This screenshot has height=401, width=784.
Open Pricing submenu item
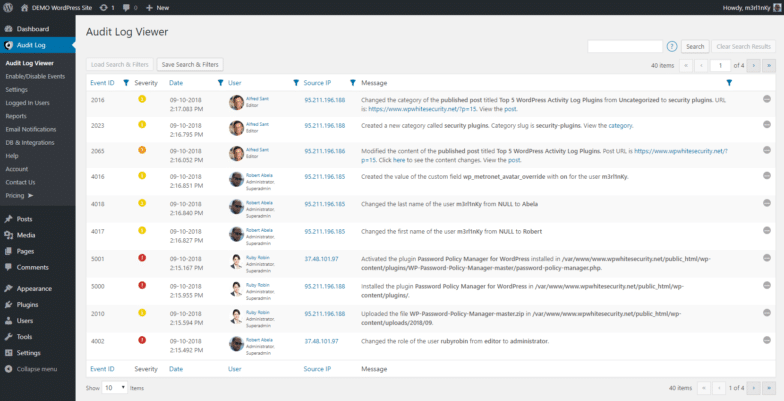click(20, 196)
